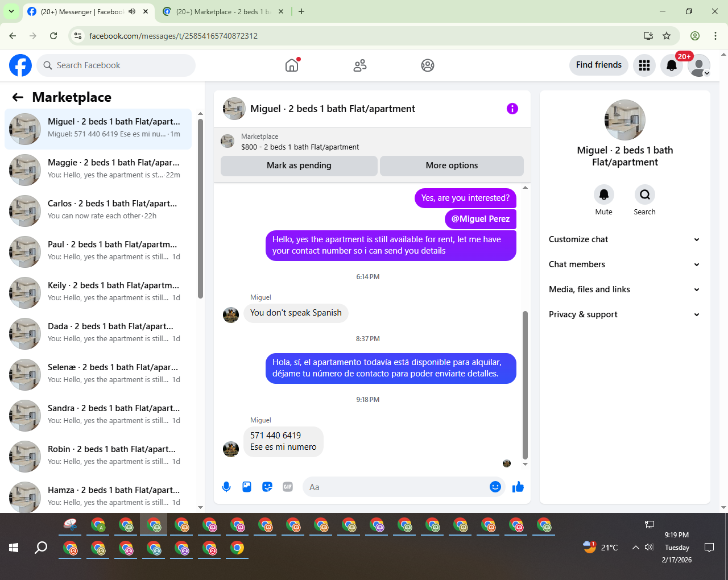728x580 pixels.
Task: Click conversation list scrollbar thumb
Action: (200, 209)
